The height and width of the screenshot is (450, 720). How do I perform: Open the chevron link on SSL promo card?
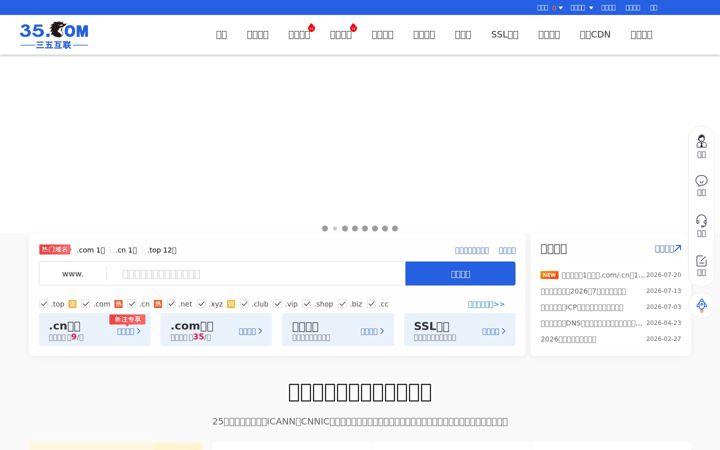coord(494,331)
